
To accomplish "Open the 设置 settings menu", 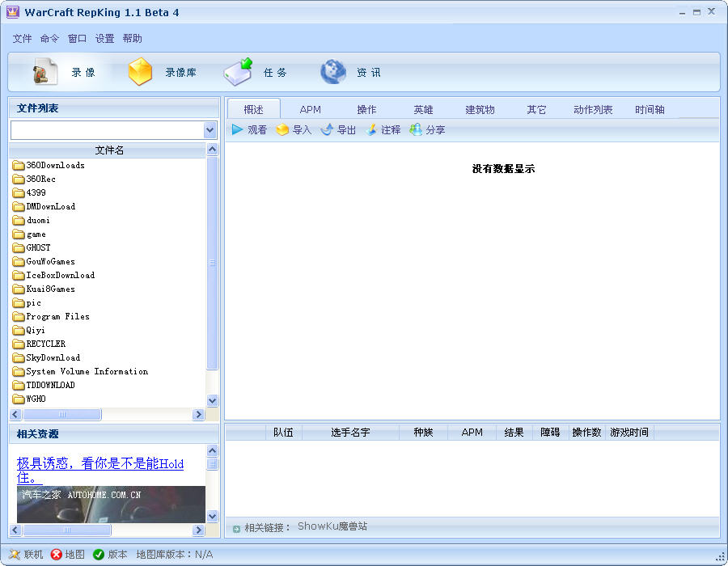I will tap(105, 39).
